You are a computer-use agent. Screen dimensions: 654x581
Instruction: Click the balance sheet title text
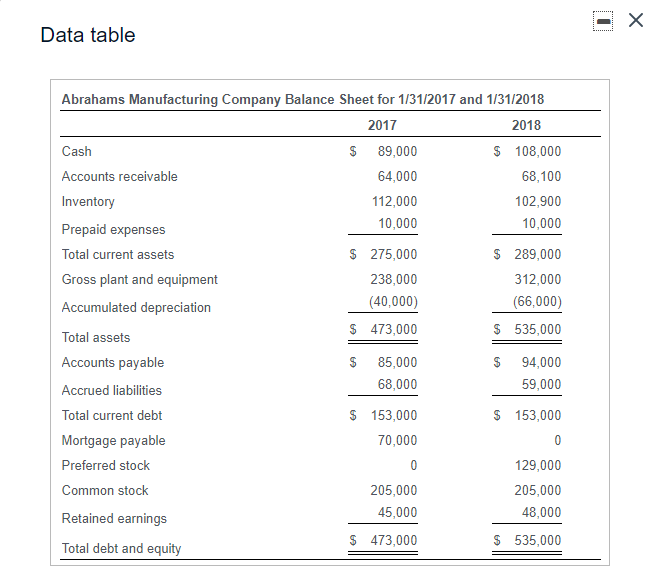(x=303, y=99)
